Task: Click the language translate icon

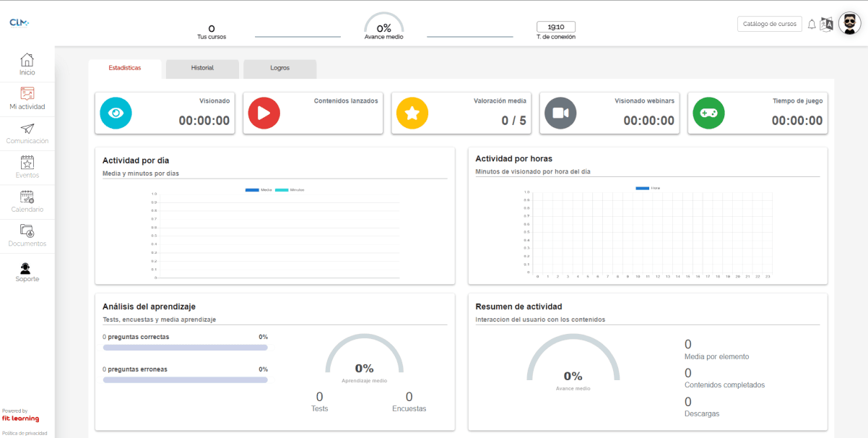Action: pos(827,25)
